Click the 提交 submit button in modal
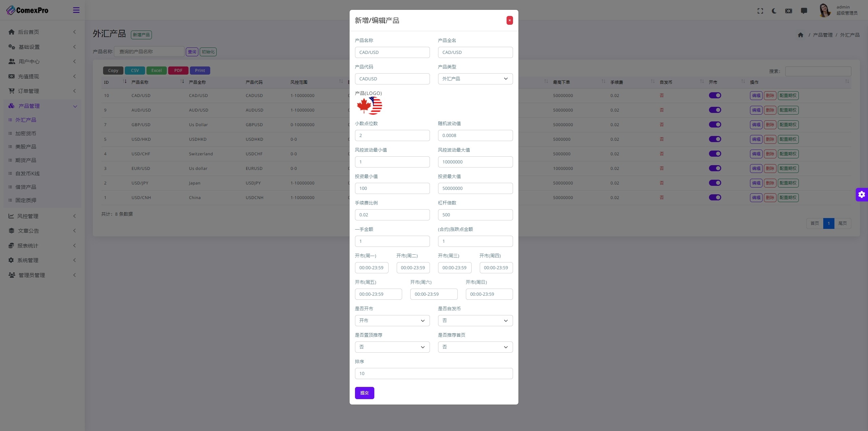The image size is (868, 431). 364,393
